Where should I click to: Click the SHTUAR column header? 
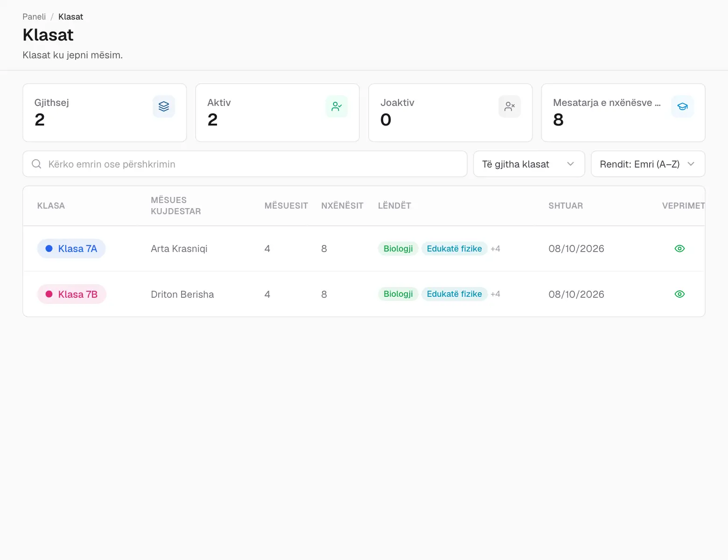pos(566,206)
